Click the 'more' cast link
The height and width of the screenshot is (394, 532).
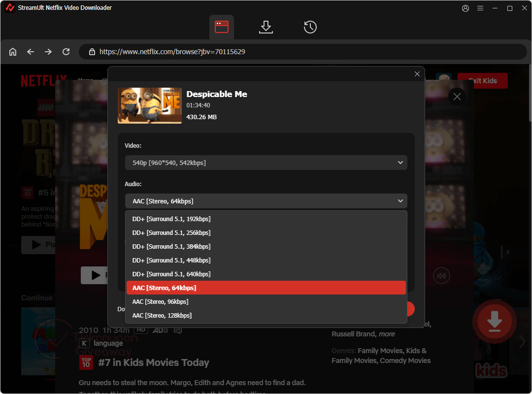pyautogui.click(x=387, y=334)
